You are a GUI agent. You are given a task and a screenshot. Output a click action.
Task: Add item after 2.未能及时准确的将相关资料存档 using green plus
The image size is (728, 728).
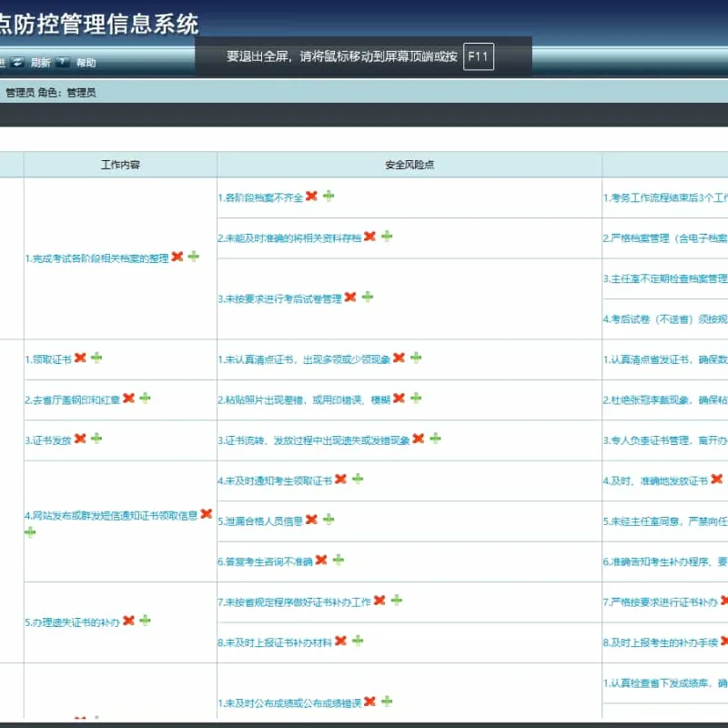[387, 237]
